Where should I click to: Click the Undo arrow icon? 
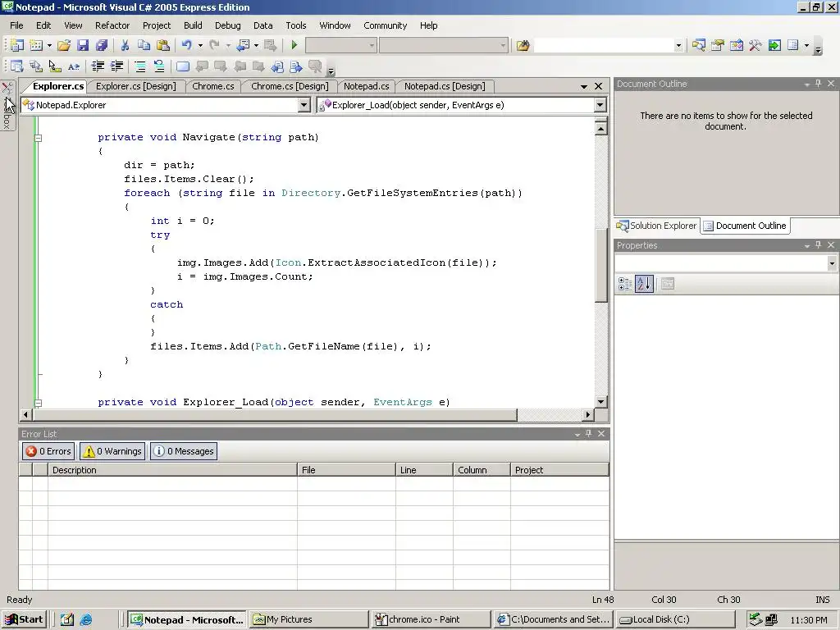pos(186,46)
